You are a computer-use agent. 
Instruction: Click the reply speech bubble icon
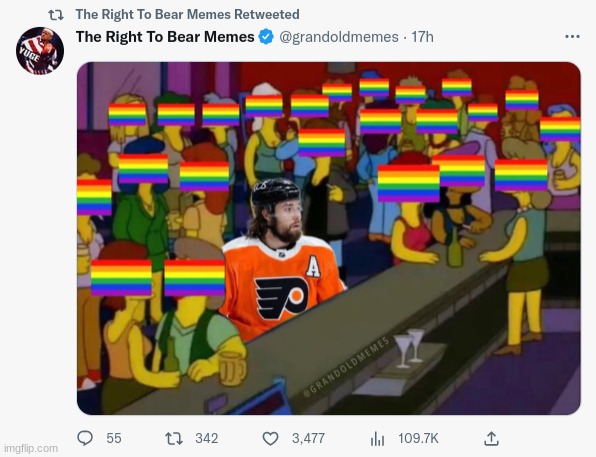(x=85, y=438)
